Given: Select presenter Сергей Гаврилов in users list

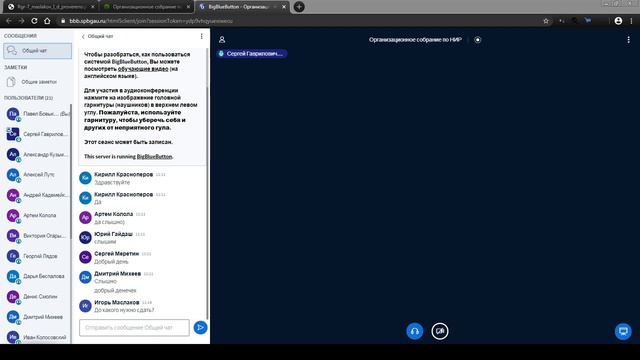Looking at the screenshot, I should pyautogui.click(x=37, y=134).
